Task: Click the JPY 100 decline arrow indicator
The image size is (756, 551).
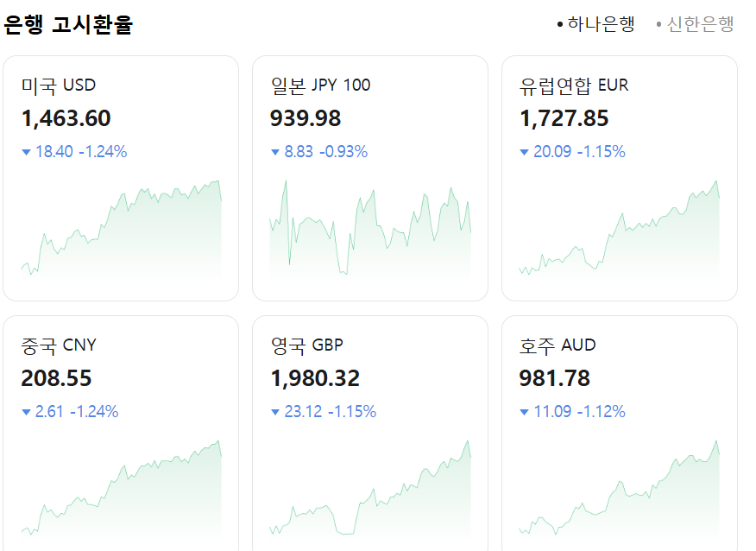Action: coord(276,151)
